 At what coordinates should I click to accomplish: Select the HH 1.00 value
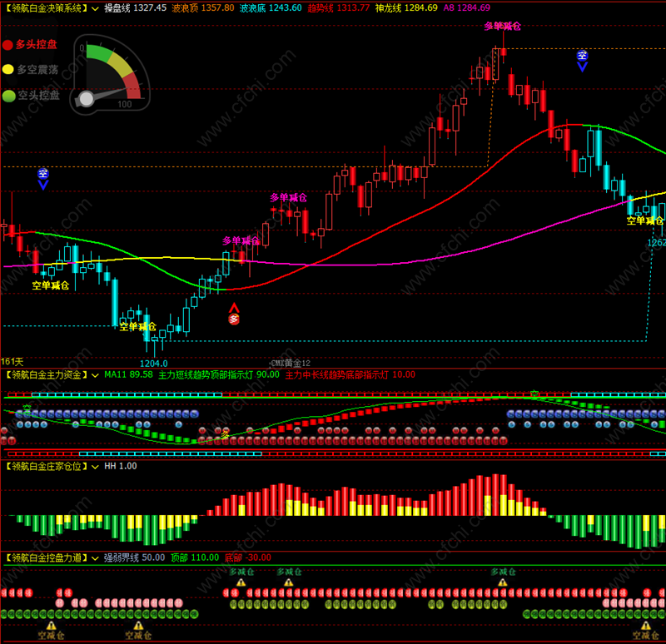tap(121, 466)
